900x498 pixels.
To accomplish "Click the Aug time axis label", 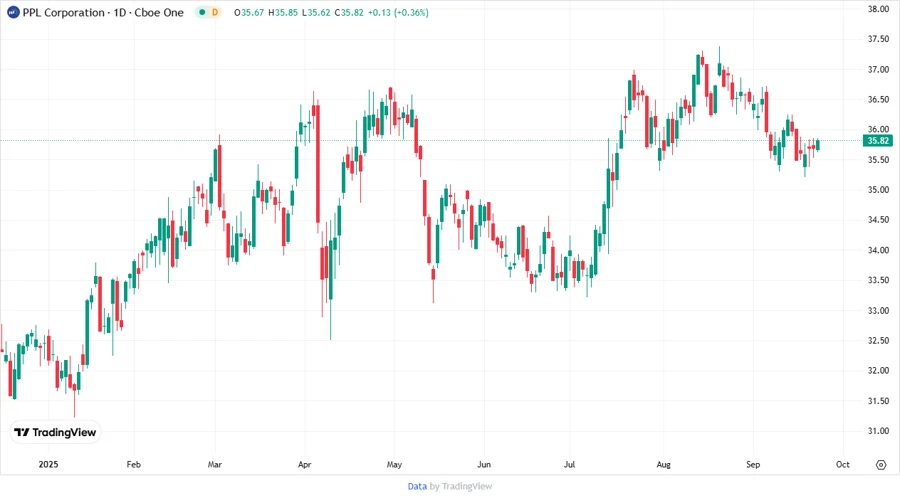I will [663, 465].
